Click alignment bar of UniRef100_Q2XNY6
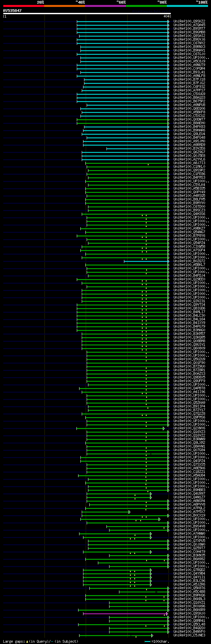This screenshot has height=644, width=211. click(121, 428)
